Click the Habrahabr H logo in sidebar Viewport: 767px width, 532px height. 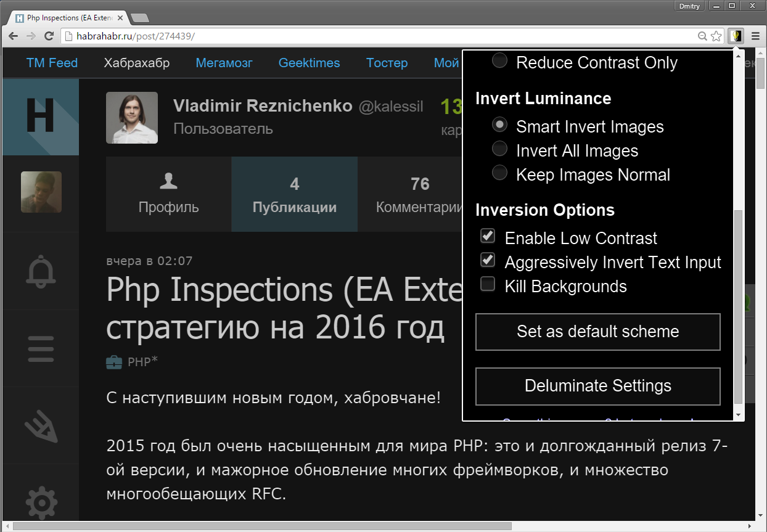pos(40,117)
